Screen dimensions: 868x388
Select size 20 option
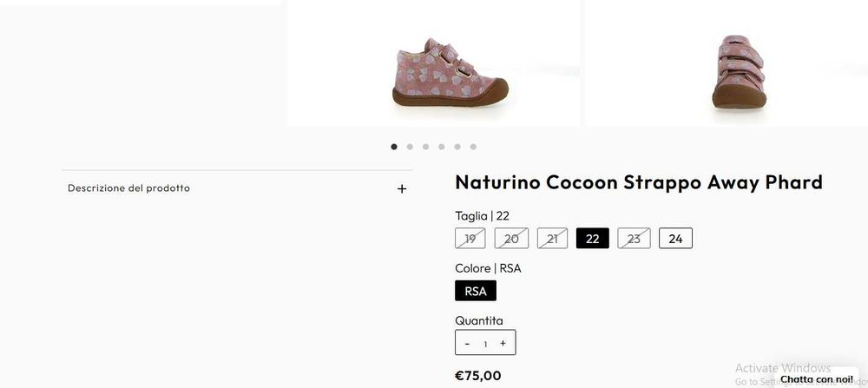coord(511,239)
